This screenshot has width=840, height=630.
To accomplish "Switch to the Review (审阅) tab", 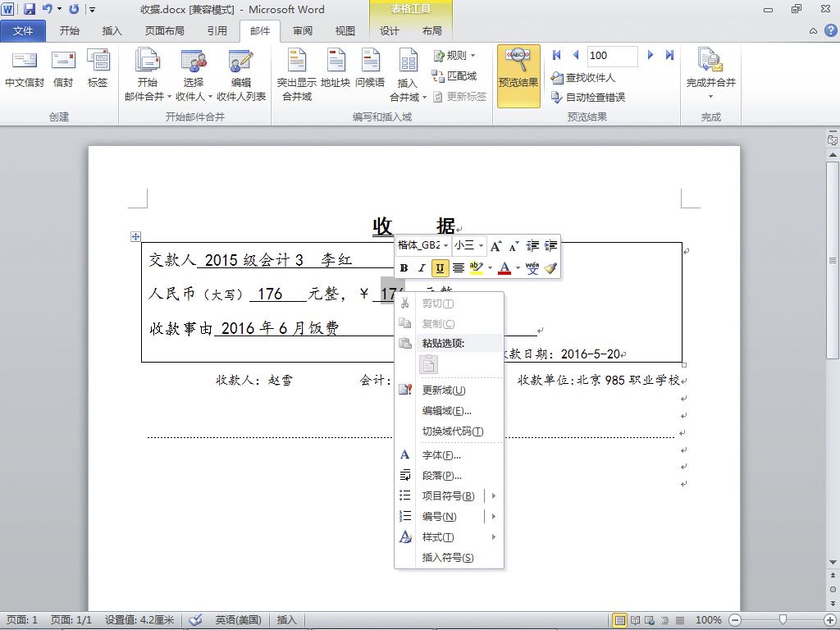I will (303, 31).
